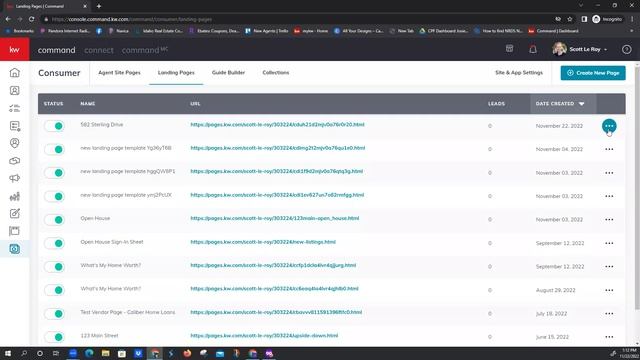
Task: Click the KW red logo
Action: [15, 49]
